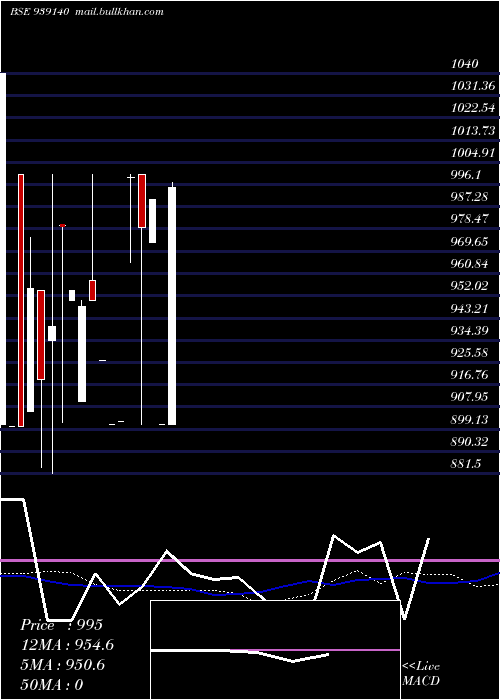The width and height of the screenshot is (500, 700).
Task: Click the 934.39 price axis label
Action: pos(469,330)
